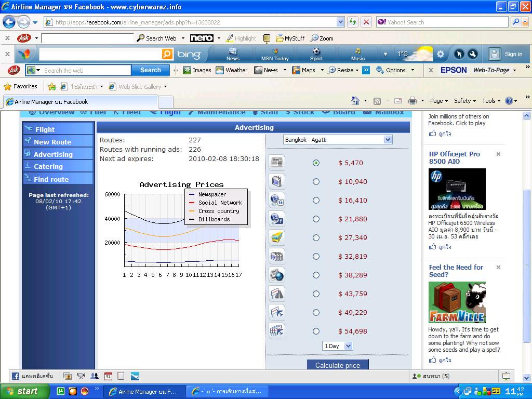Open Catering in the sidebar
Image resolution: width=532 pixels, height=399 pixels.
coord(58,166)
